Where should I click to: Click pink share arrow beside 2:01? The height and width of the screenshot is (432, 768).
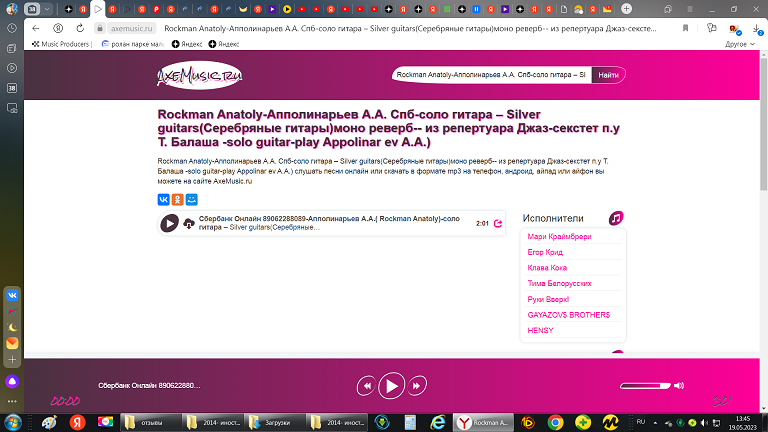498,223
